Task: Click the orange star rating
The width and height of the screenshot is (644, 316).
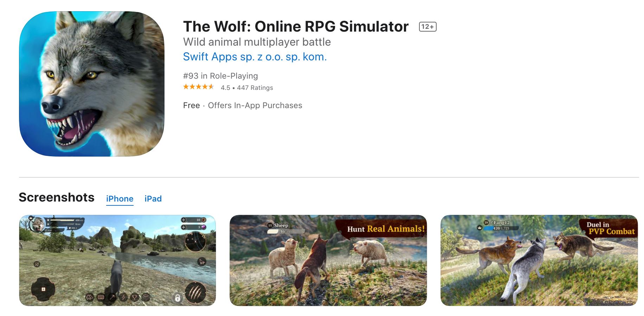Action: coord(198,87)
